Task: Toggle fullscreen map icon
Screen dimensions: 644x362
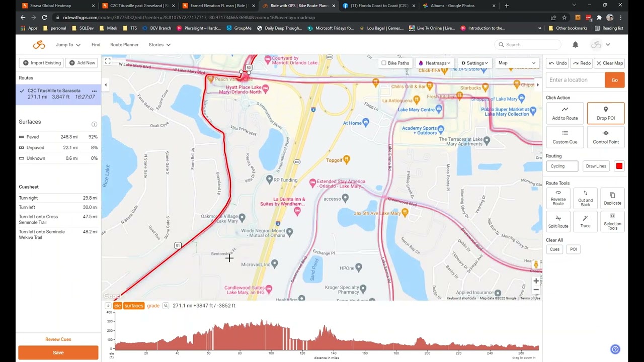Action: pyautogui.click(x=108, y=61)
